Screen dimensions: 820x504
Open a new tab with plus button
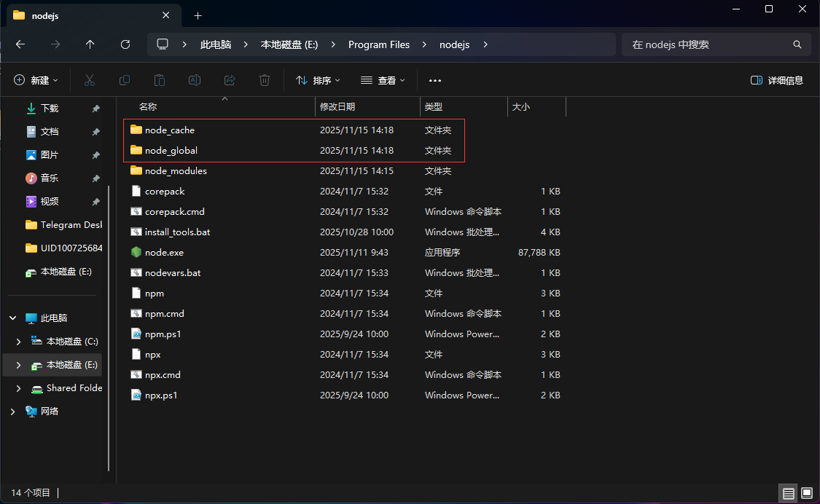tap(198, 15)
